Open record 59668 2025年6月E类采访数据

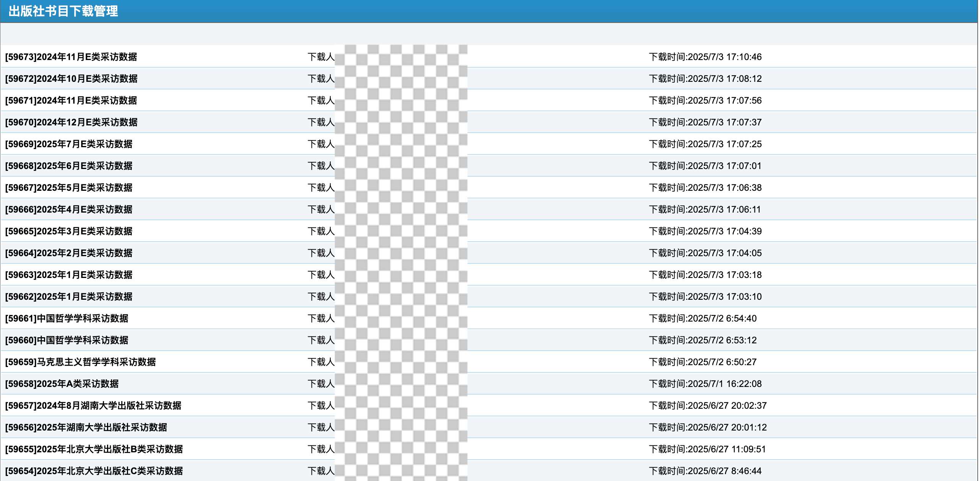(69, 166)
